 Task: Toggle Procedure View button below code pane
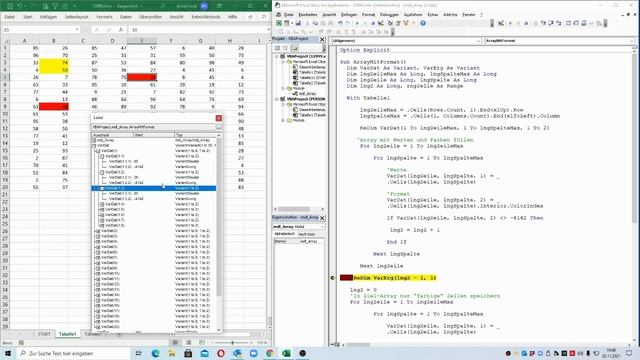[332, 345]
